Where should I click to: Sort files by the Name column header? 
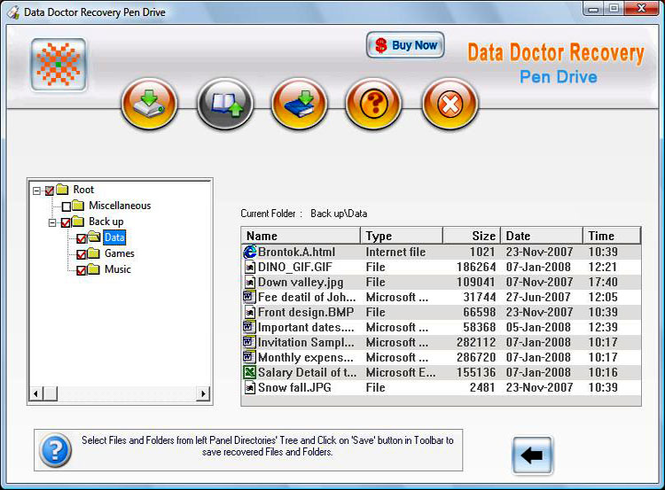[301, 236]
